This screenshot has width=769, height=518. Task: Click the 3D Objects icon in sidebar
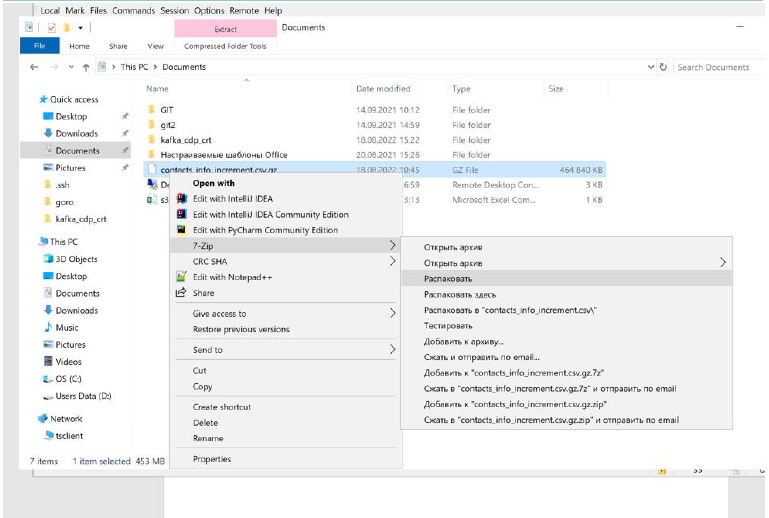pyautogui.click(x=47, y=259)
